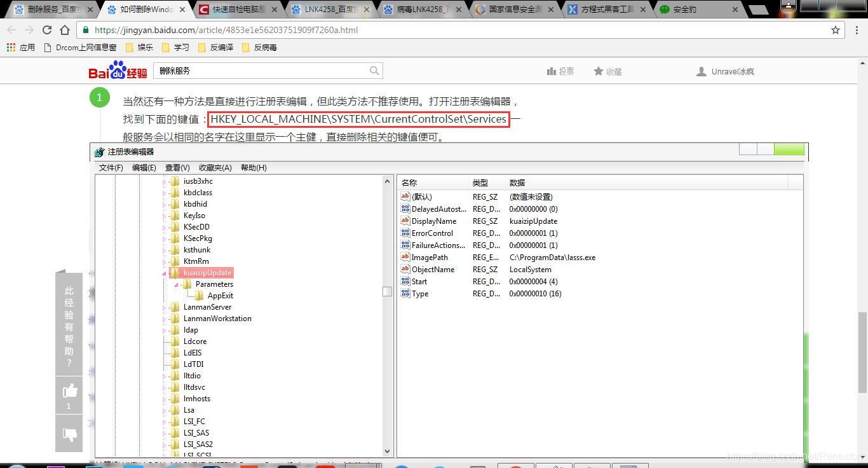Click the magnifier search icon in search box
The height and width of the screenshot is (468, 868).
point(374,71)
